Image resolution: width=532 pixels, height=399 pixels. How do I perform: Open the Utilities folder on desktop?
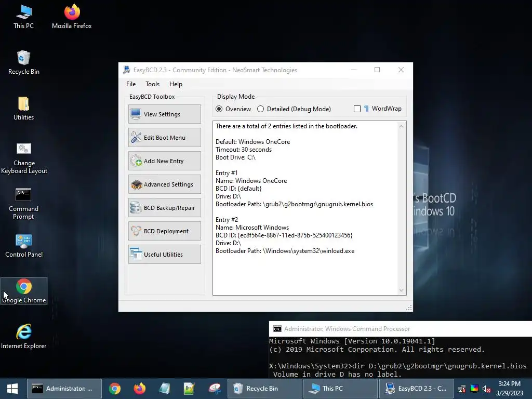point(23,109)
